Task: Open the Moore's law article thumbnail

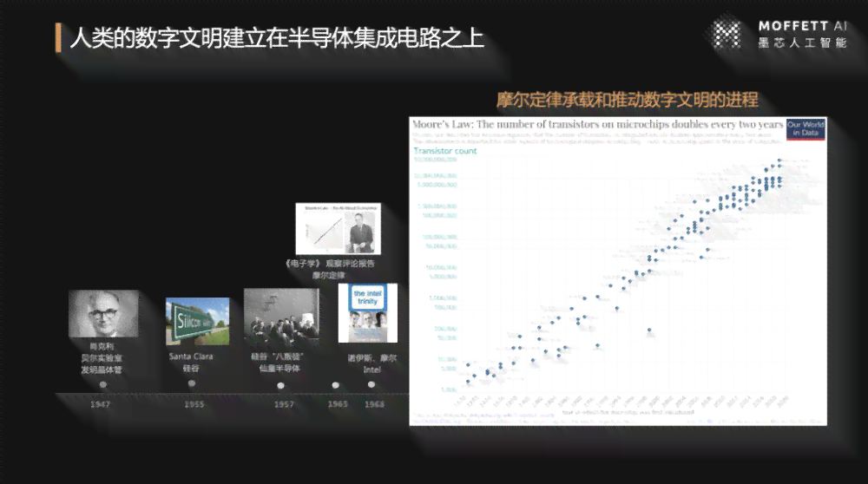Action: (339, 228)
